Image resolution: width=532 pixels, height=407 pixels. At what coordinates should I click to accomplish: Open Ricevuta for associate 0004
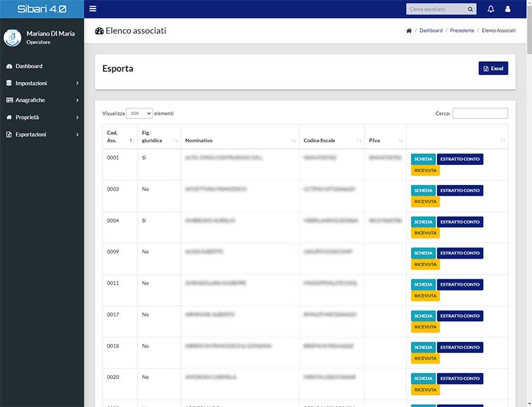point(426,233)
